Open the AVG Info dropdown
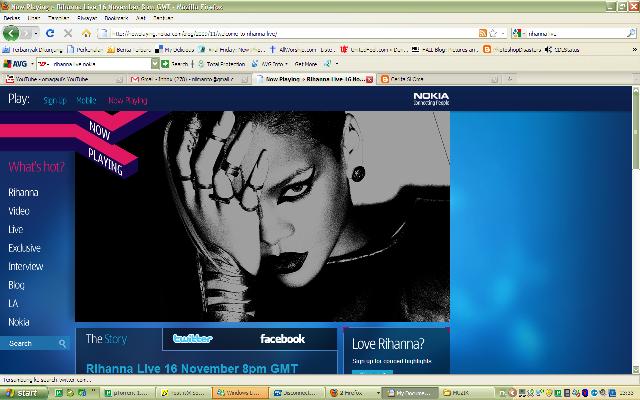640x400 pixels. (269, 64)
